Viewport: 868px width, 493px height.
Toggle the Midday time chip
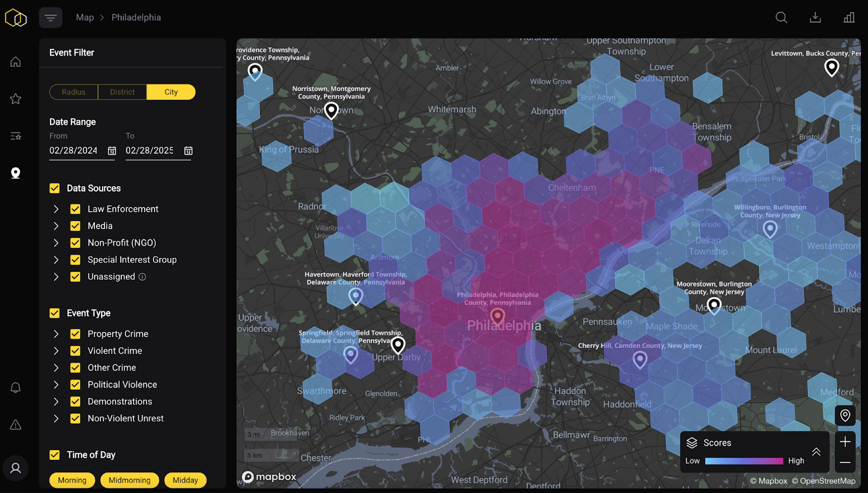(186, 480)
